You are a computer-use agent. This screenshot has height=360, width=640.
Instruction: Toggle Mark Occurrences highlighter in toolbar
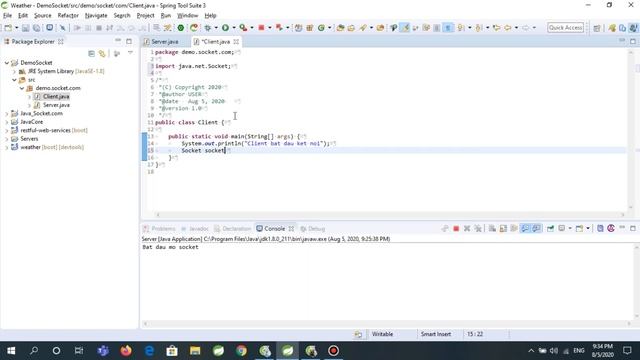click(x=405, y=28)
